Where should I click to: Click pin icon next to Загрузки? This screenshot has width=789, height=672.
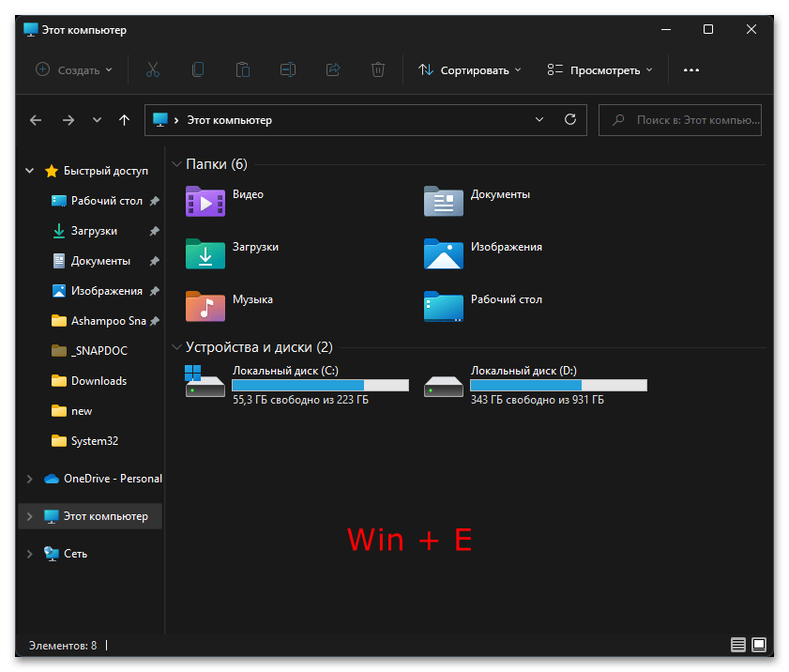[x=155, y=231]
